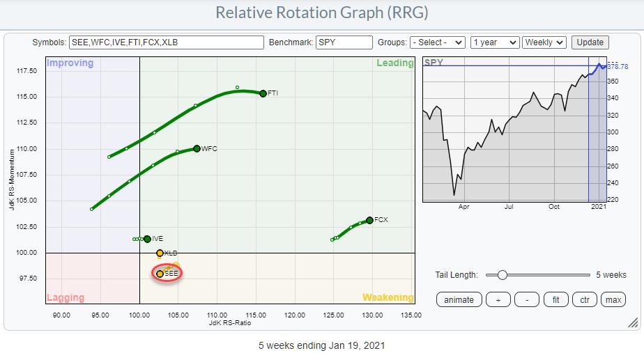Screen dimensions: 644x353
Task: Click the FTI data point marker
Action: [x=263, y=93]
